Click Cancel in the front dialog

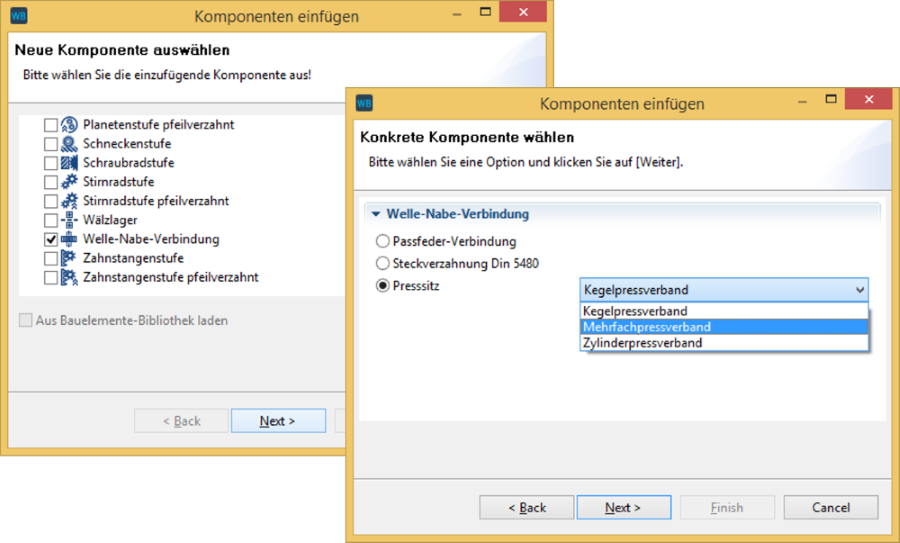[830, 508]
